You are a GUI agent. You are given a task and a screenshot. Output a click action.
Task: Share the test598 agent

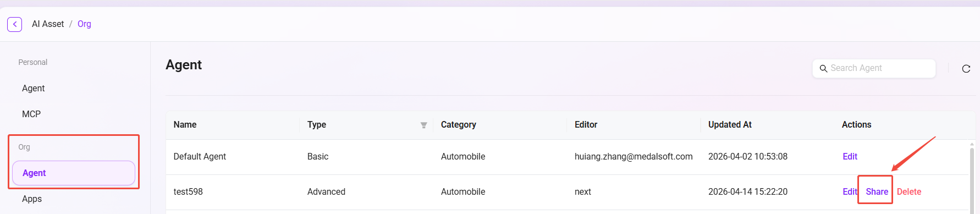coord(877,191)
